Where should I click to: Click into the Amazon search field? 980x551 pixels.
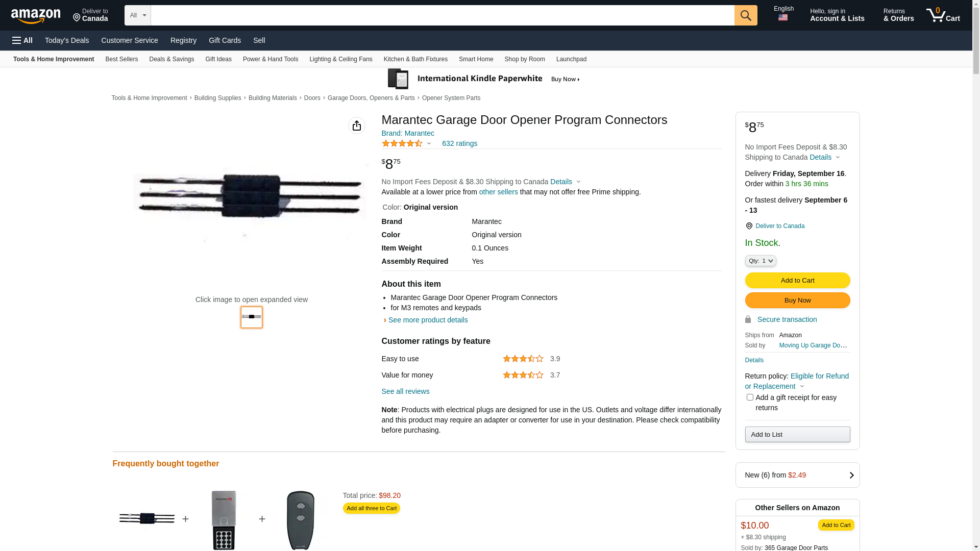(442, 15)
